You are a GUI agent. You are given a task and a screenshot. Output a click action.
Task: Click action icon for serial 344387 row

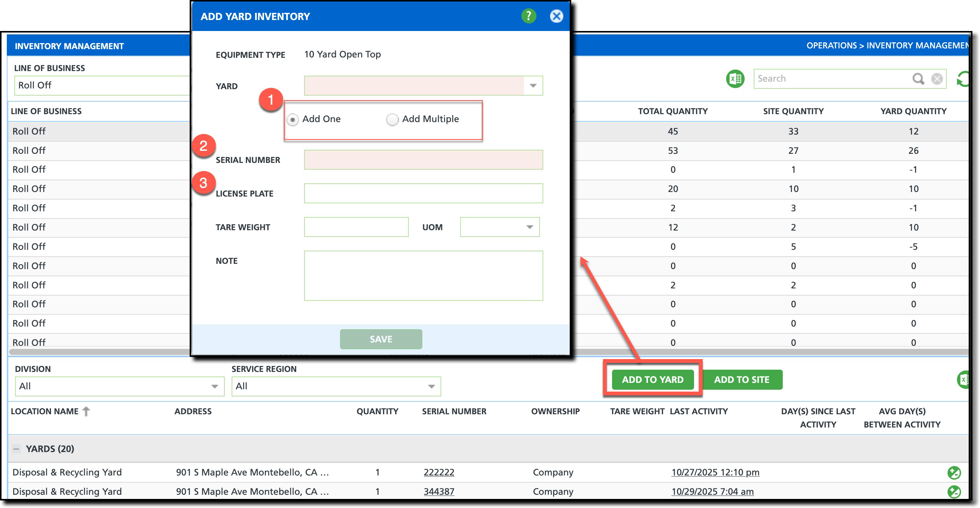(x=954, y=491)
